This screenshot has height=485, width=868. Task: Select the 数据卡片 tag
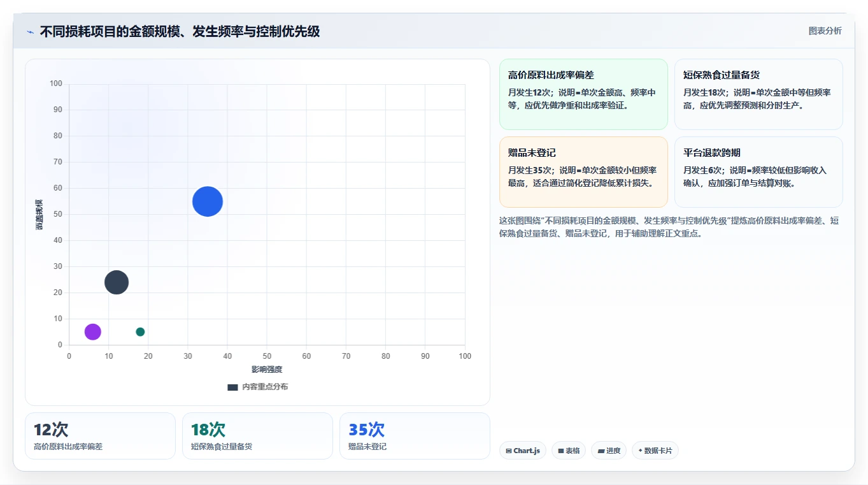(655, 451)
